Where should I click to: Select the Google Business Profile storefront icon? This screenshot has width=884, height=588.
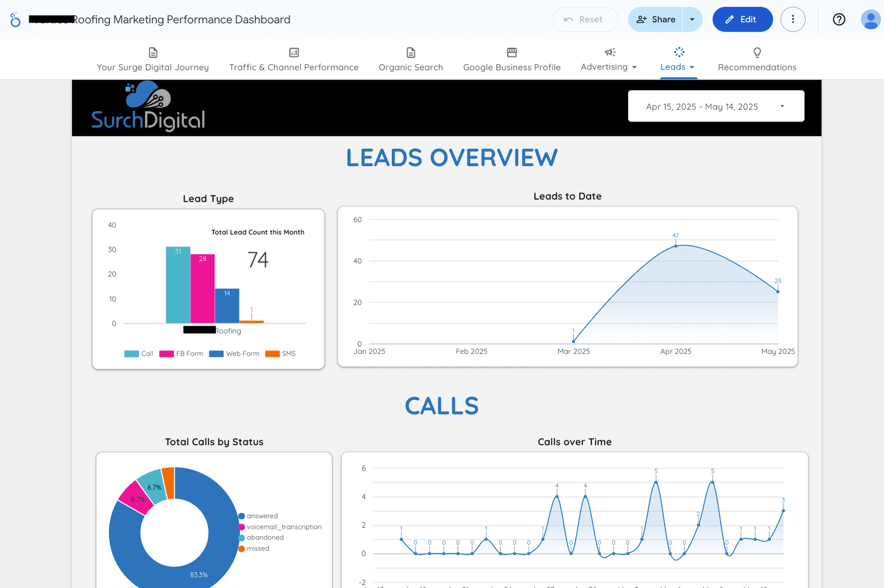click(511, 52)
